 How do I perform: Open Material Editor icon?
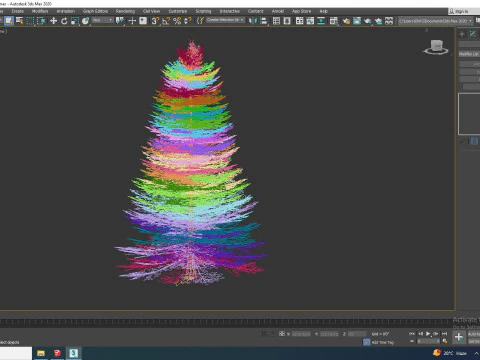[x=334, y=21]
